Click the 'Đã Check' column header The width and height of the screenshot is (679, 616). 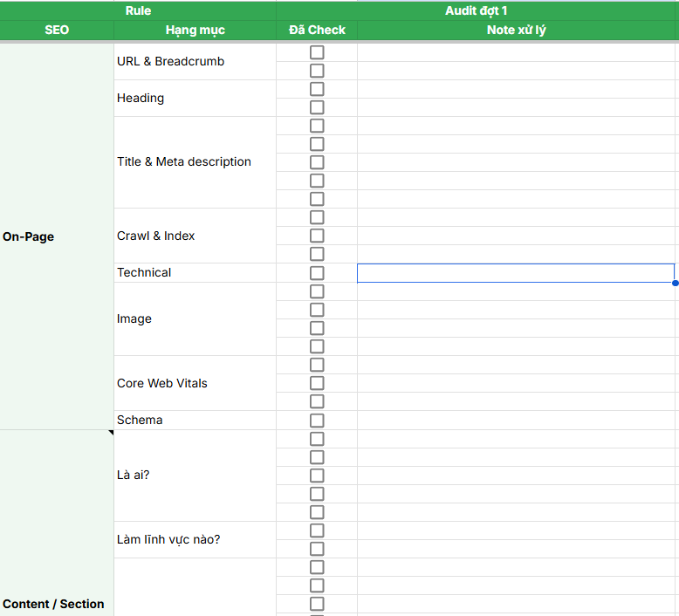pos(317,30)
